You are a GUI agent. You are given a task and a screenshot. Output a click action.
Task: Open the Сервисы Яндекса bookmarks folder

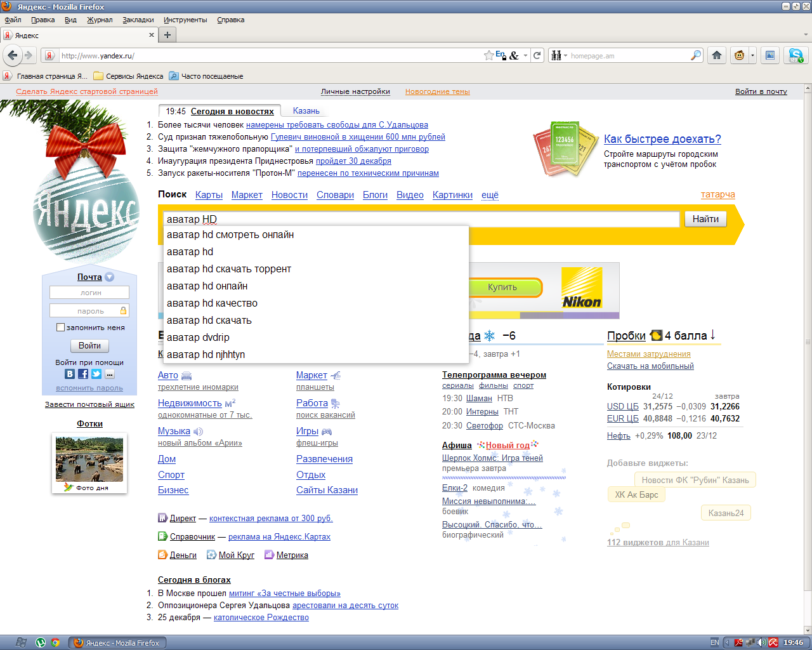pos(128,76)
